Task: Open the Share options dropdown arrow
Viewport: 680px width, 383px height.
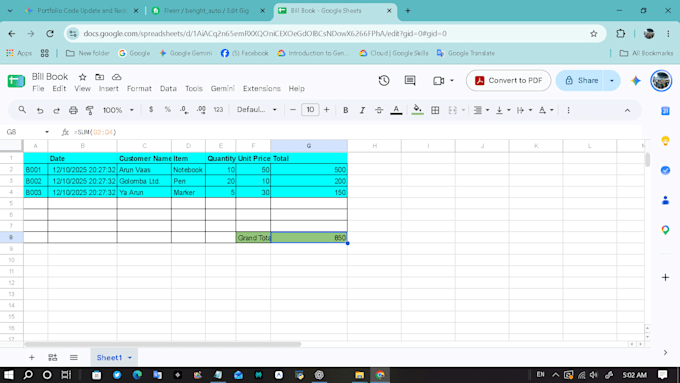Action: (612, 80)
